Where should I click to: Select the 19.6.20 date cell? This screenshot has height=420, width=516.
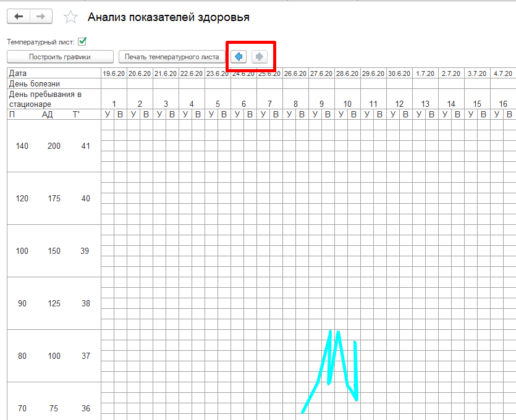tap(114, 73)
